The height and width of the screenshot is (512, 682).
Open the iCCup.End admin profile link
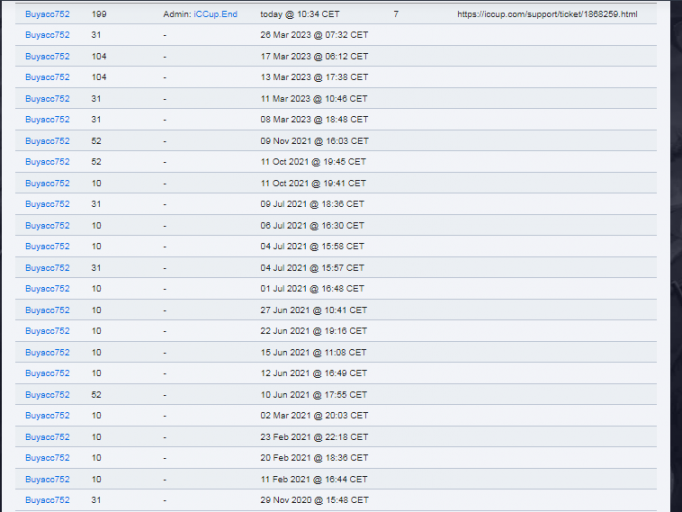[215, 14]
